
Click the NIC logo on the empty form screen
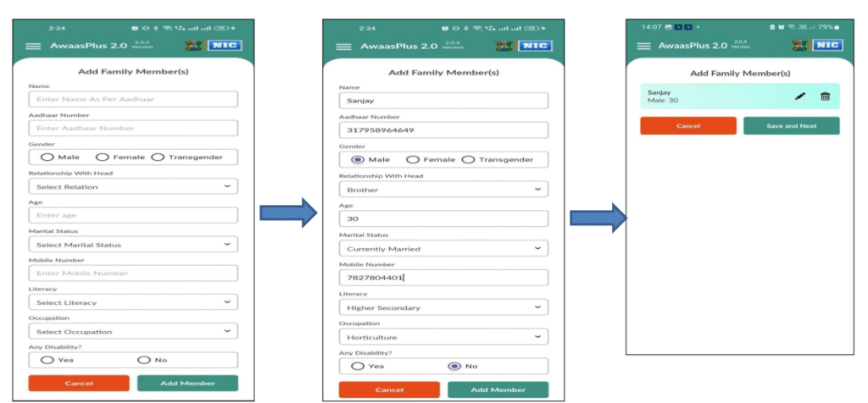[225, 46]
